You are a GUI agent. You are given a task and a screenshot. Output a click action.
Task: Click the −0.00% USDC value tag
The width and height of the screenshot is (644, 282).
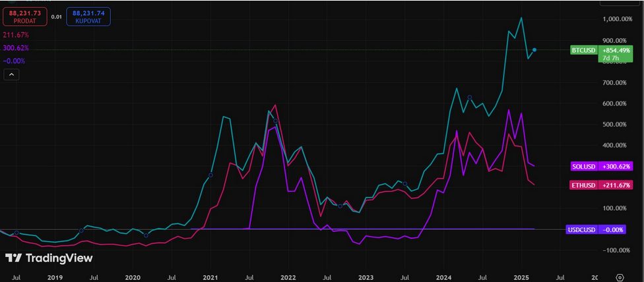[612, 229]
